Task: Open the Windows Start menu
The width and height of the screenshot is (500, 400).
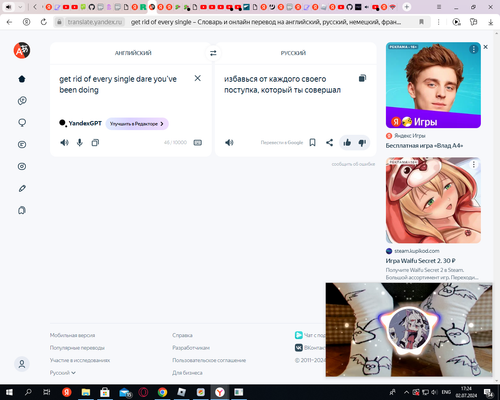Action: [x=9, y=392]
